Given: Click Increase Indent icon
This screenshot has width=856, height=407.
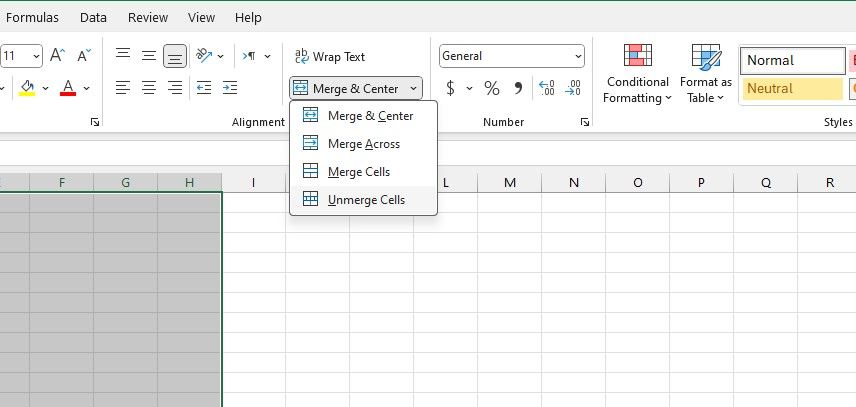Looking at the screenshot, I should 230,87.
